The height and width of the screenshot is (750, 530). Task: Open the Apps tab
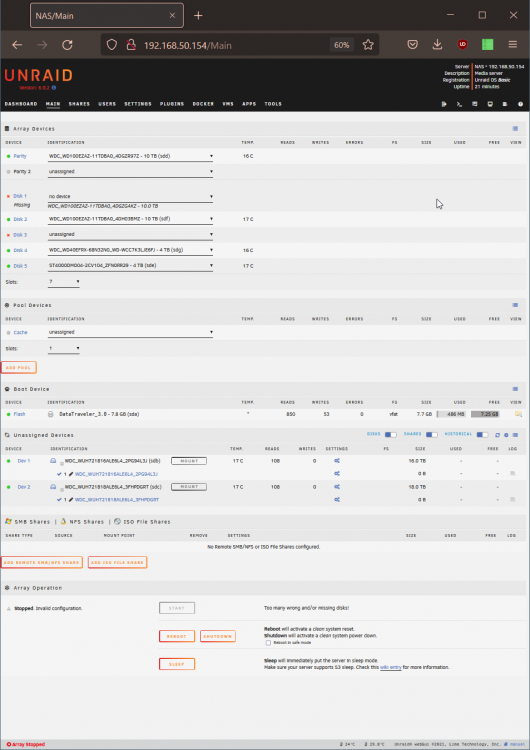249,104
